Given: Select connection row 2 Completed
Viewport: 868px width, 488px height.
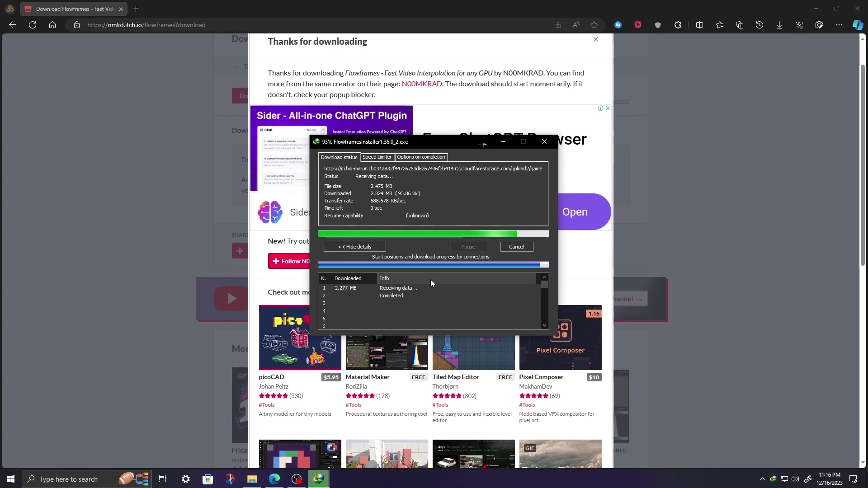Looking at the screenshot, I should pyautogui.click(x=429, y=296).
